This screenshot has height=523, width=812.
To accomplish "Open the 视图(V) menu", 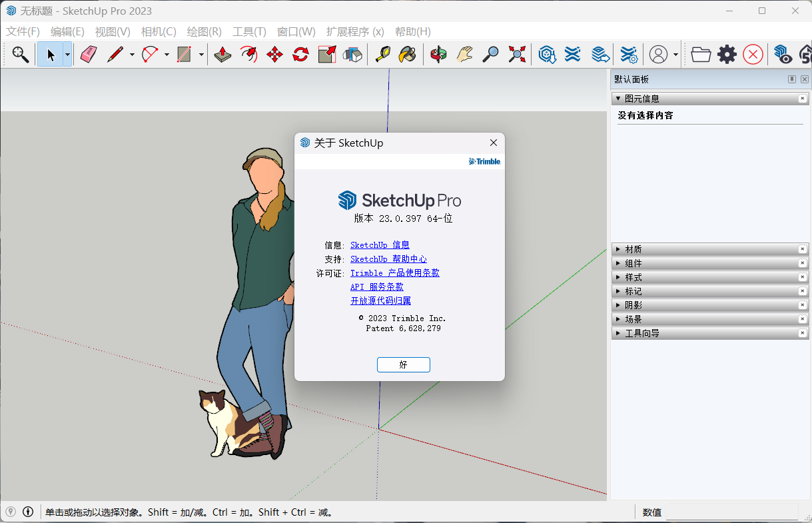I will (113, 31).
